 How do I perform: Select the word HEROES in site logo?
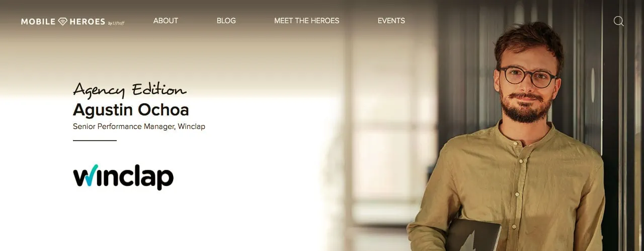pyautogui.click(x=87, y=21)
